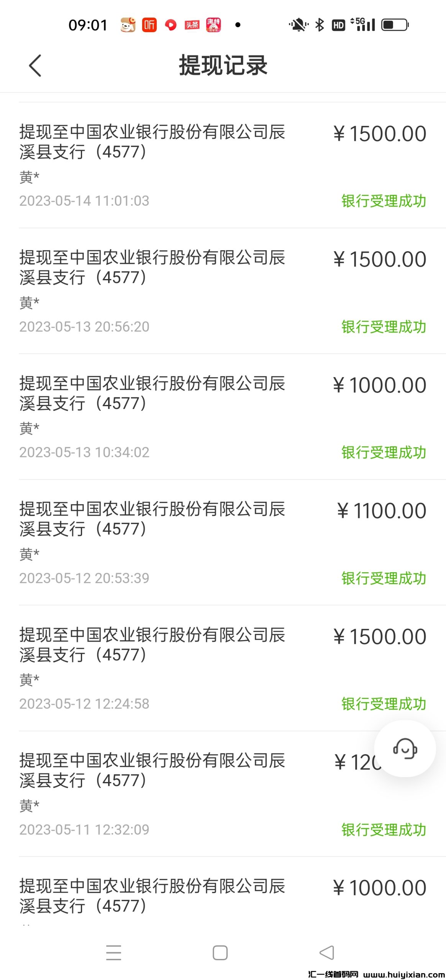Tap the muted bell status icon

coord(298,25)
